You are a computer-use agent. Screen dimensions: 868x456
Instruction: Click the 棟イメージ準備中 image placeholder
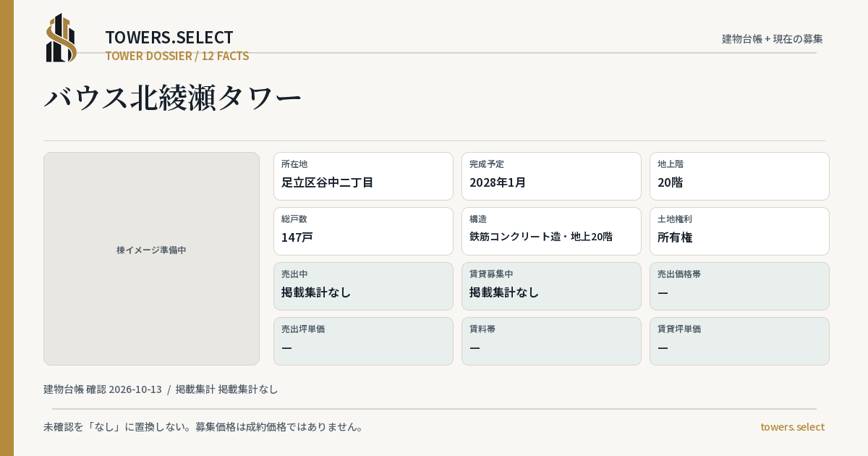point(151,258)
